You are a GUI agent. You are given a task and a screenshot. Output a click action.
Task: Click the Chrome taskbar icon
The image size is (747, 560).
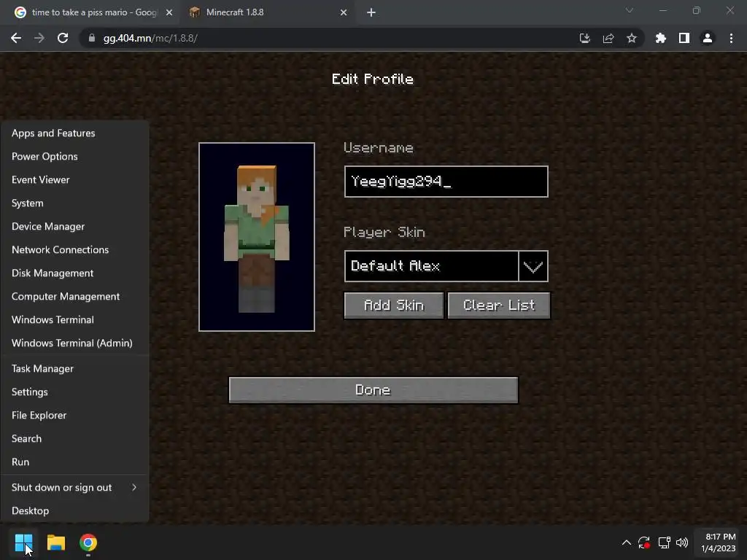pos(88,542)
